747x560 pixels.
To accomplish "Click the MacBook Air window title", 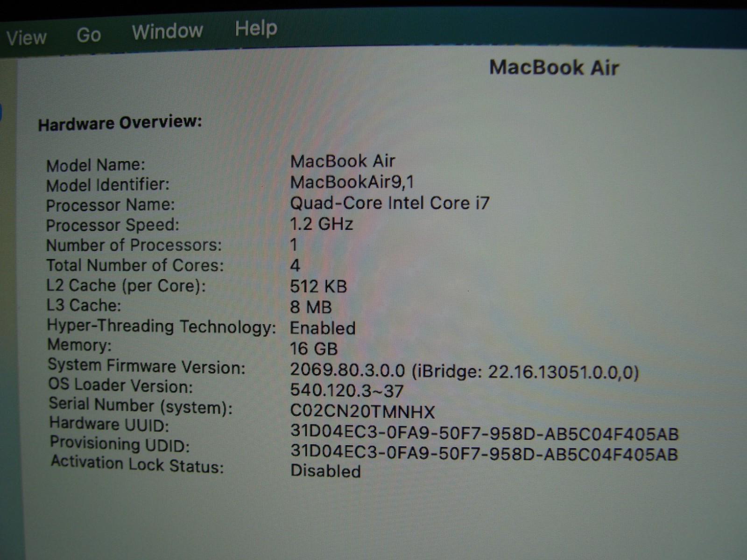I will point(554,67).
